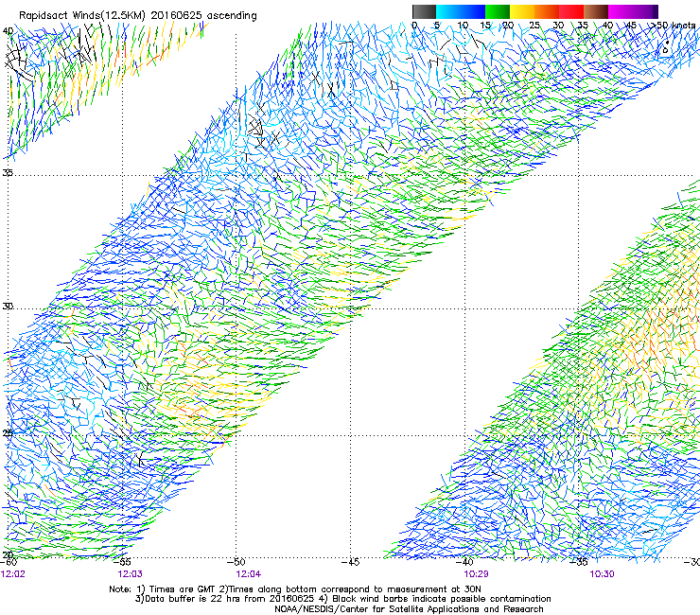
Task: Click the red 30-35 knots legend swatch
Action: point(571,11)
